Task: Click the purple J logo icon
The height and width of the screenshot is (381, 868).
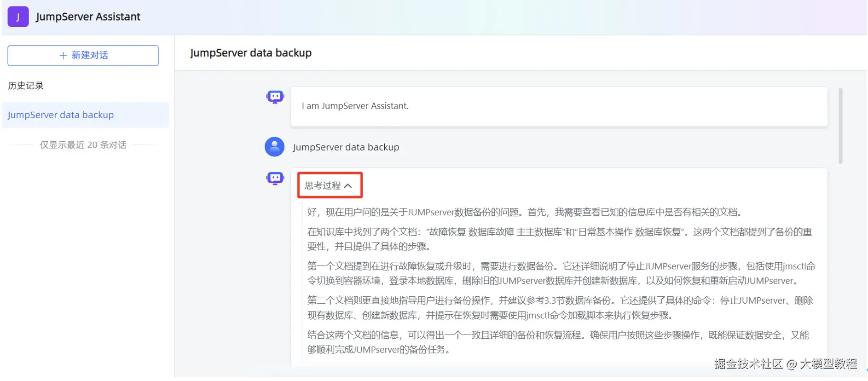Action: (x=18, y=17)
